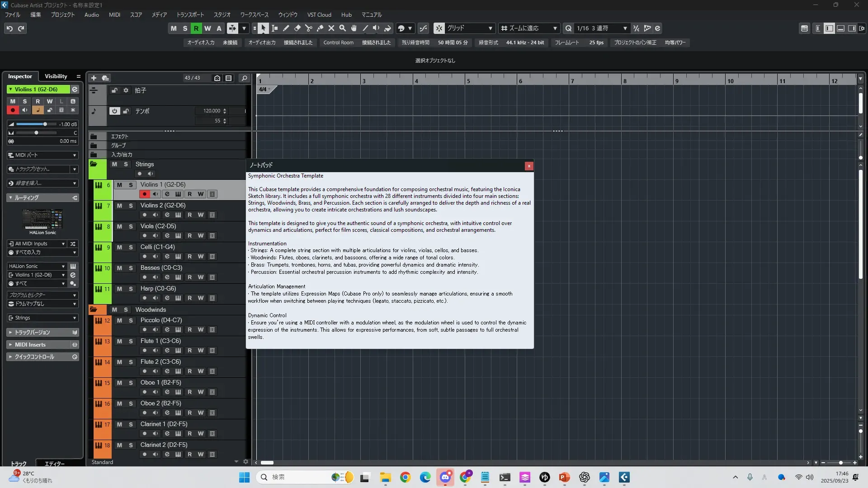
Task: Open the grid type dropdown
Action: 469,28
